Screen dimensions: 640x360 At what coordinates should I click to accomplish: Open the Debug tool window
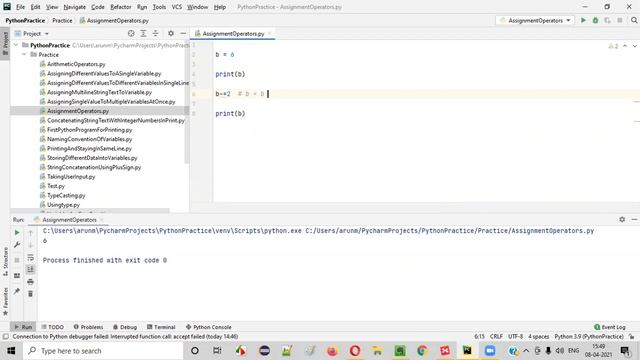(125, 327)
